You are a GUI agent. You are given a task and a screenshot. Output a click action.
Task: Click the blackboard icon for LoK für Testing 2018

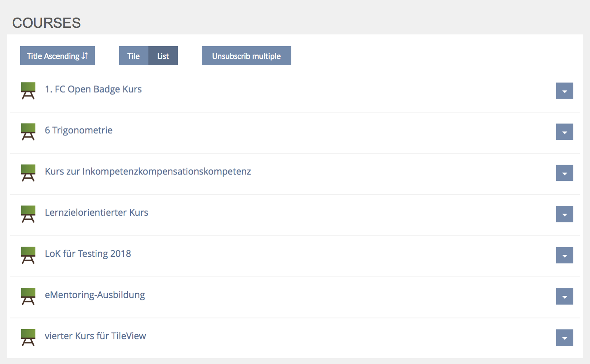coord(28,255)
